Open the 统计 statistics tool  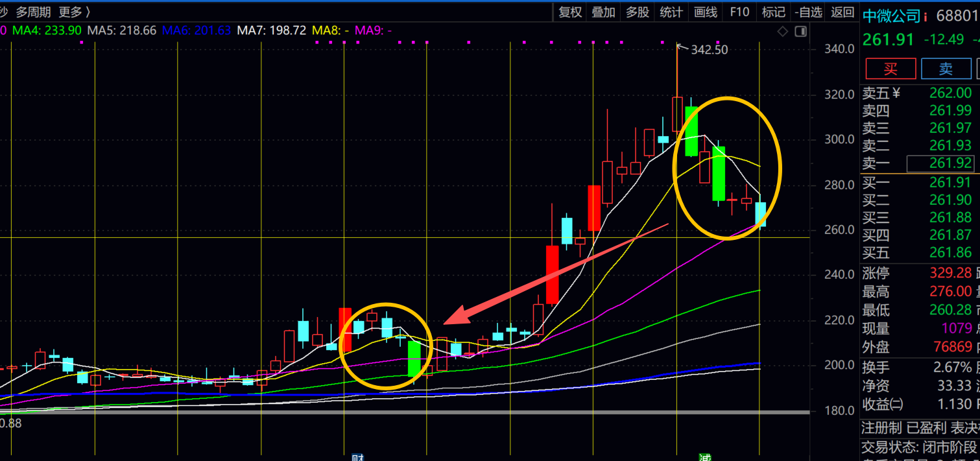tap(671, 12)
